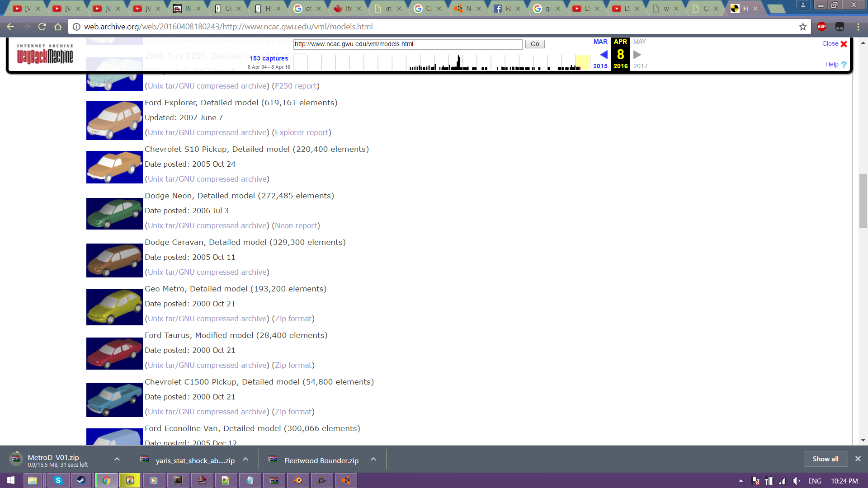The width and height of the screenshot is (868, 488).
Task: Open the Fleetwood Bounder.zip download
Action: click(x=321, y=460)
